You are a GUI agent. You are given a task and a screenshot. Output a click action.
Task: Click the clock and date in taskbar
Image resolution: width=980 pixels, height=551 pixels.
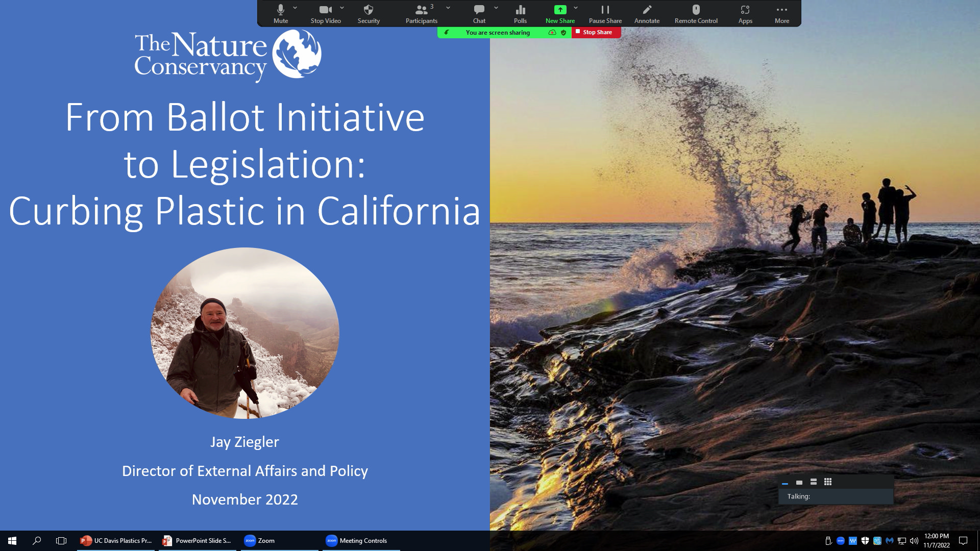pos(936,541)
